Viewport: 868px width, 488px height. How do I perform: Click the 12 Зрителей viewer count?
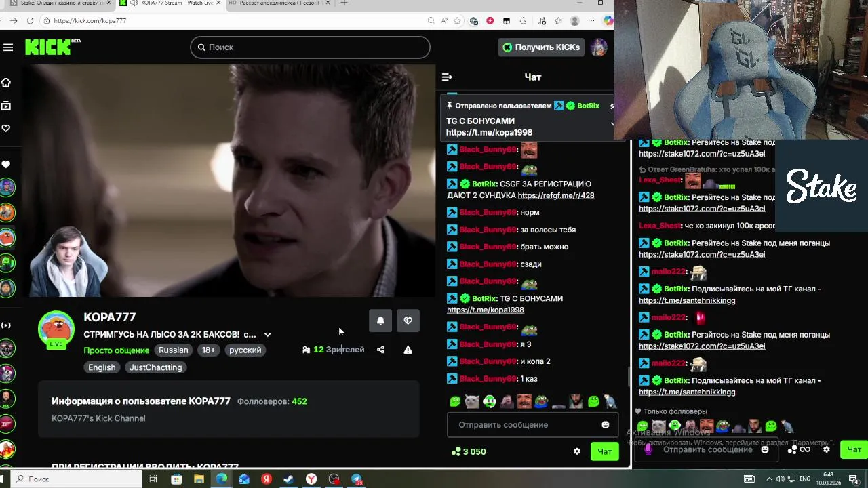334,350
